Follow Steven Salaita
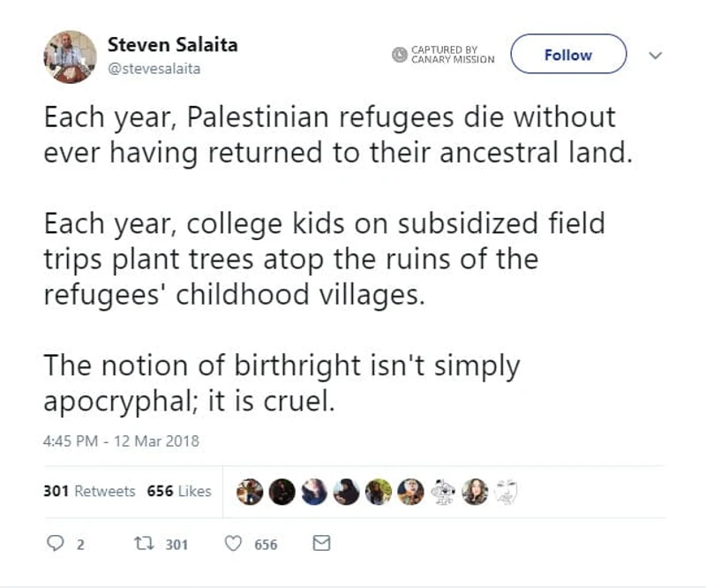The image size is (706, 588). (567, 54)
